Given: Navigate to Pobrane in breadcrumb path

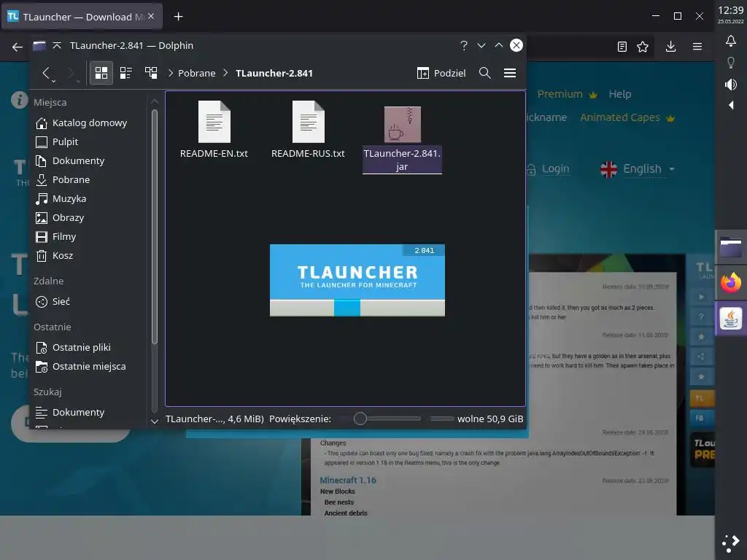Looking at the screenshot, I should (197, 74).
